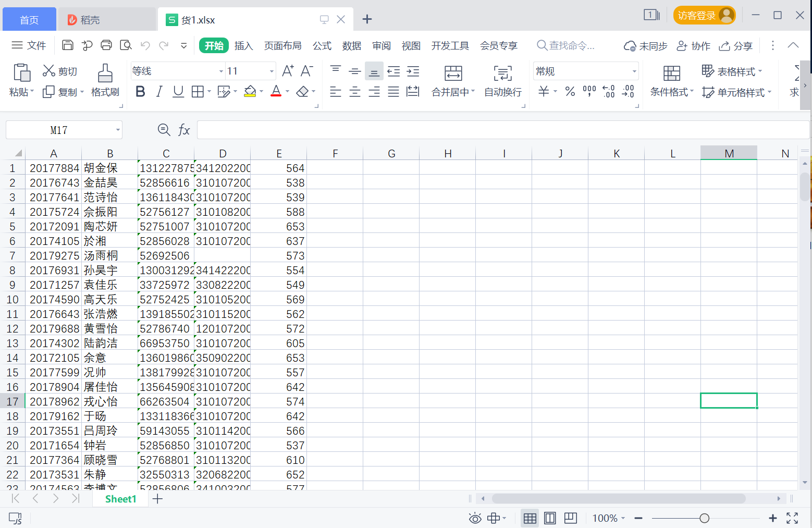The width and height of the screenshot is (812, 528).
Task: Toggle Bold formatting
Action: coord(140,92)
